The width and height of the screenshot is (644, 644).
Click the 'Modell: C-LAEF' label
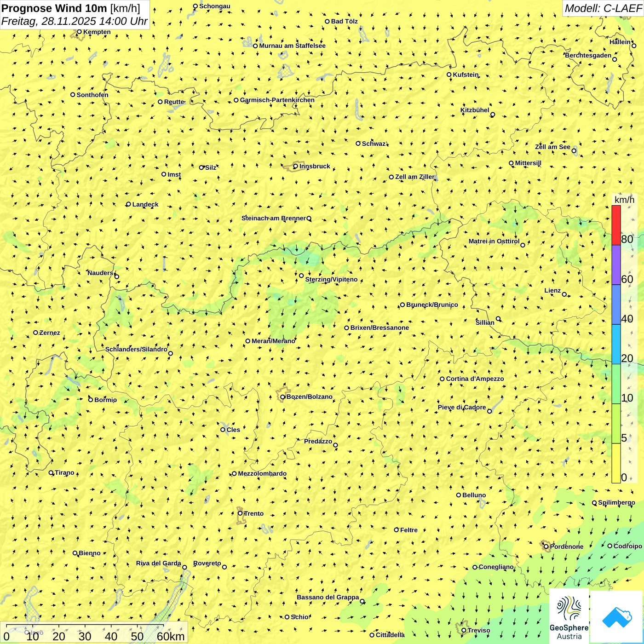tap(603, 8)
